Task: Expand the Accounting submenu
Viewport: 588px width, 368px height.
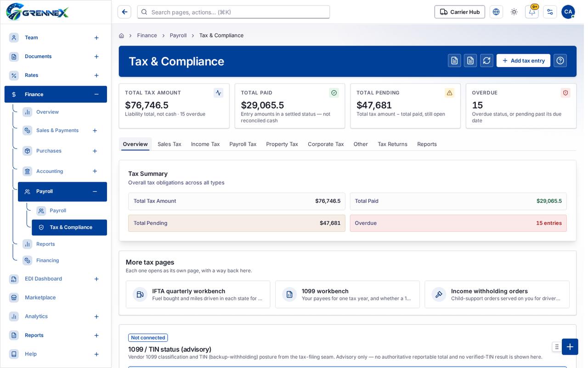Action: (95, 171)
